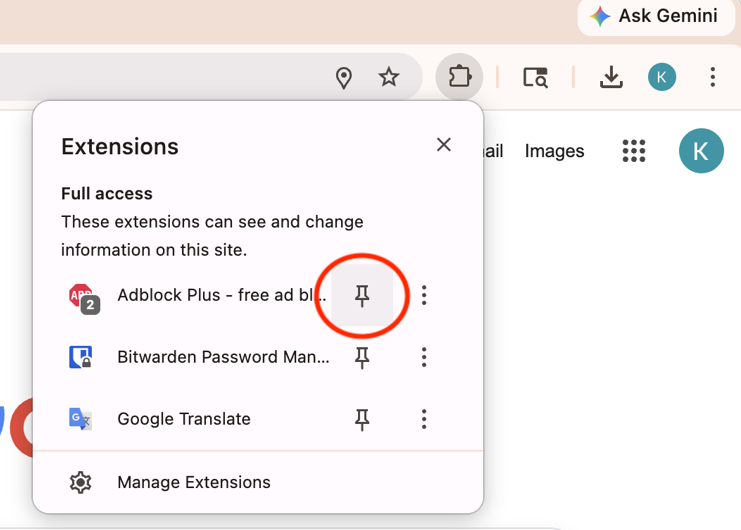741x530 pixels.
Task: Open the Google apps grid
Action: tap(634, 151)
